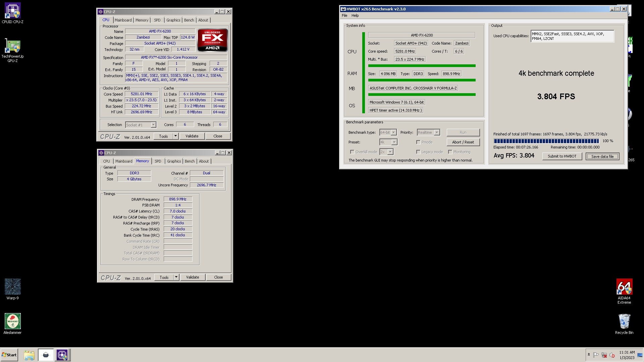Click Tools button in upper CPU-Z window
This screenshot has width=644, height=362.
pyautogui.click(x=163, y=136)
